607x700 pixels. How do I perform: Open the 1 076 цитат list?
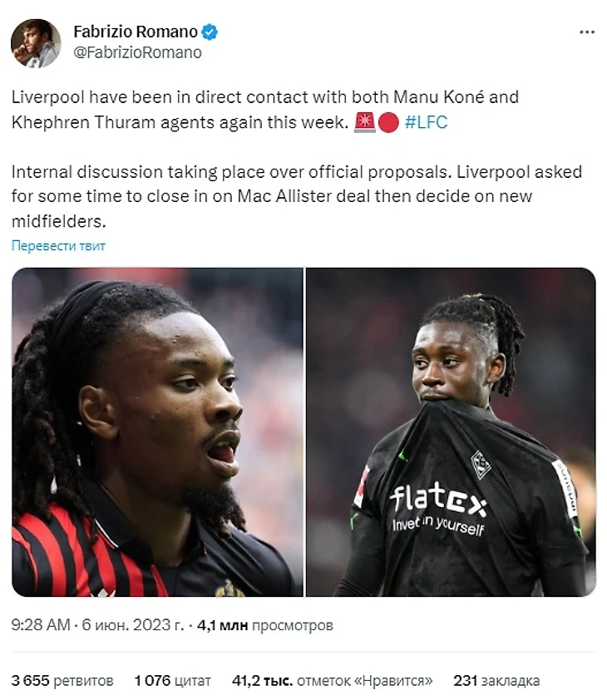[172, 680]
